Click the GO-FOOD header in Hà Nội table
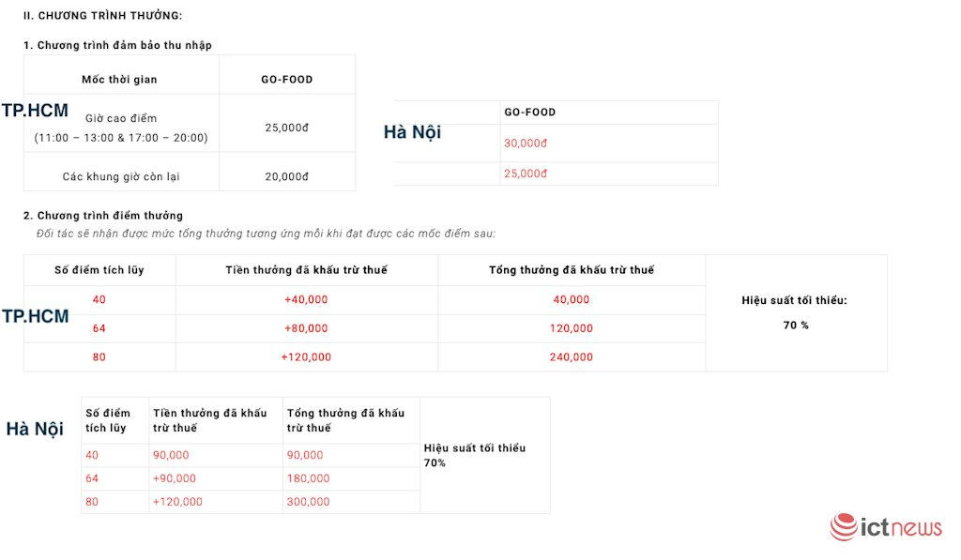 coord(529,112)
